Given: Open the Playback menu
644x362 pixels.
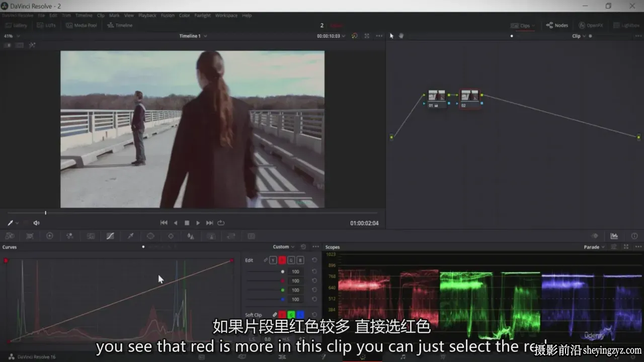Looking at the screenshot, I should 147,16.
